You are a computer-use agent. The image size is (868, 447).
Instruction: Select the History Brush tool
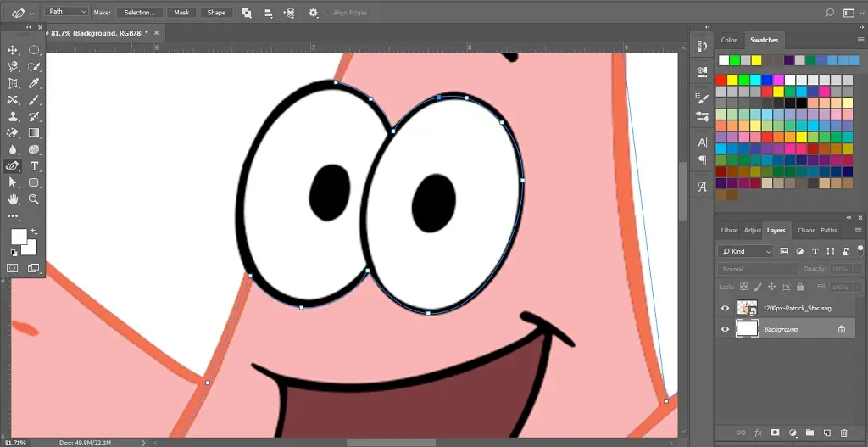[x=34, y=117]
